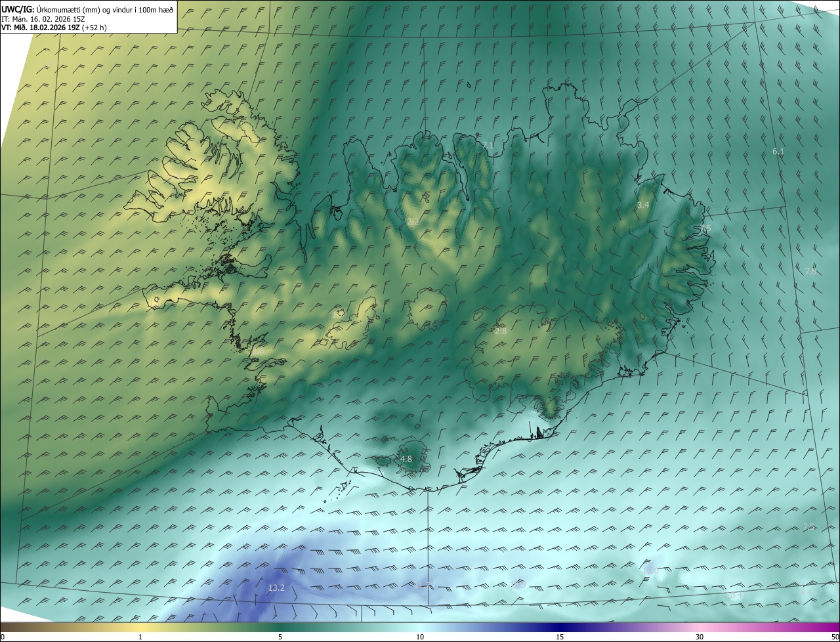Screen dimensions: 840x642
Task: Click the precipitation value 13.2 in the south
Action: (276, 588)
